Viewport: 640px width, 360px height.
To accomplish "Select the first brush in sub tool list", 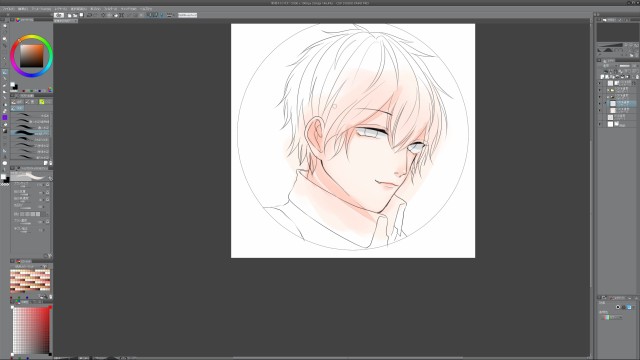I will (31, 116).
